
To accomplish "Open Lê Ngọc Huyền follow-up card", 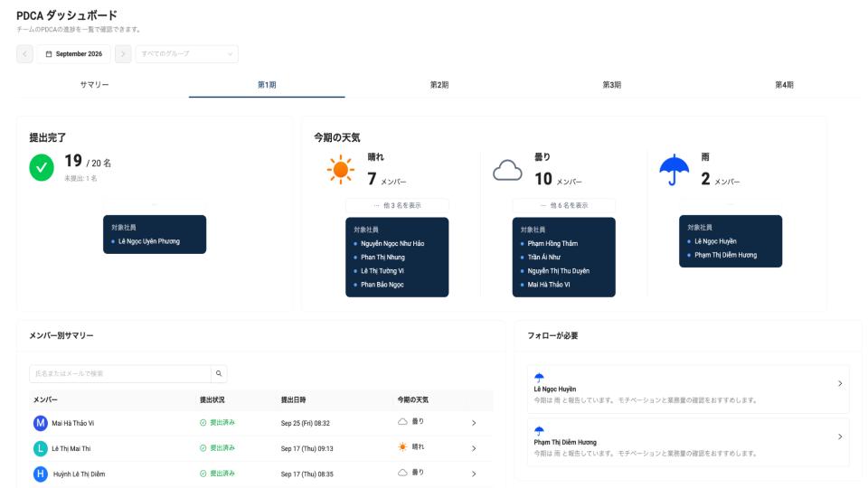I will [x=688, y=389].
